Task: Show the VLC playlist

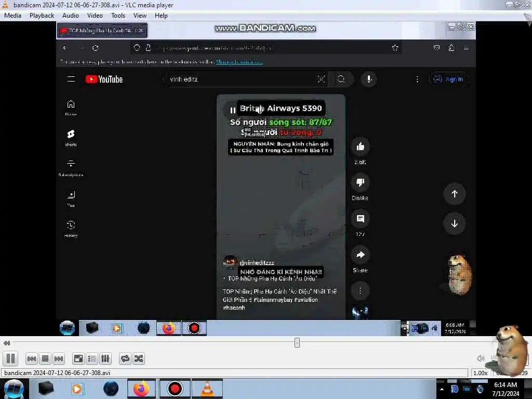Action: tap(92, 358)
